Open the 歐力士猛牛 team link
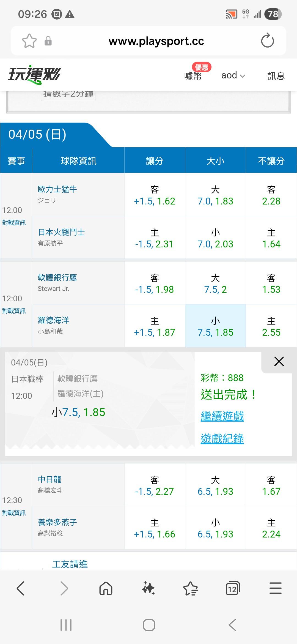 coord(57,189)
